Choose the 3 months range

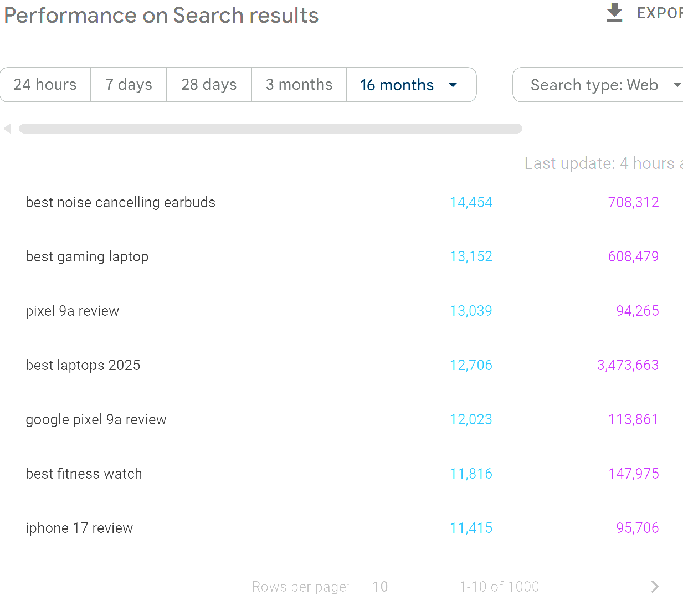pos(299,85)
